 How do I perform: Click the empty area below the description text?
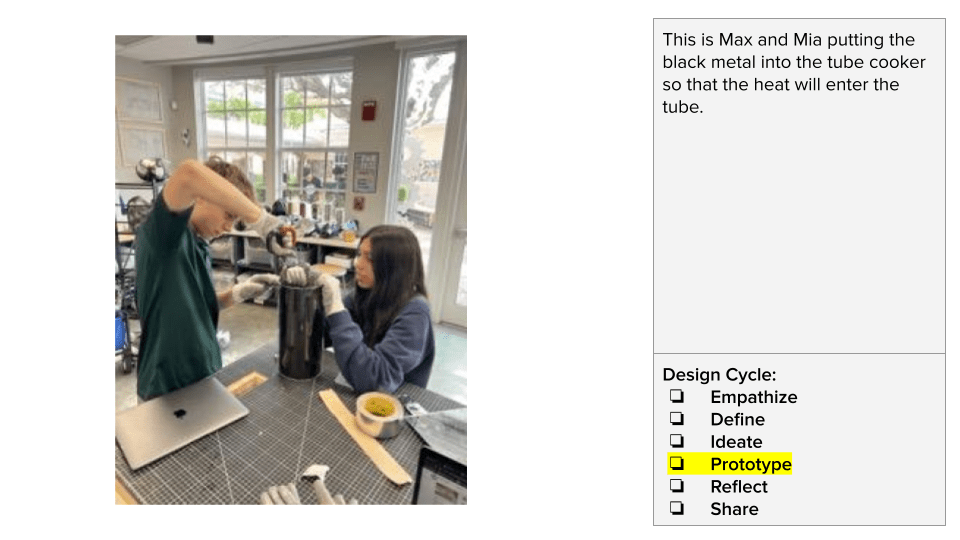pos(799,236)
